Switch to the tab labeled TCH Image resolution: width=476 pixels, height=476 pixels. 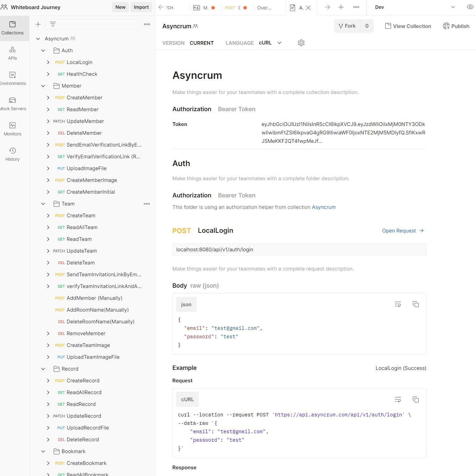pyautogui.click(x=170, y=8)
